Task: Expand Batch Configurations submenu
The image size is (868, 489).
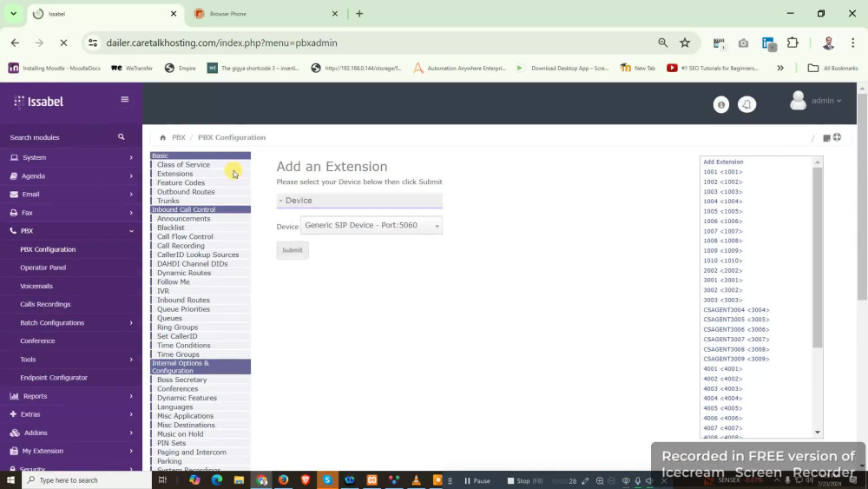Action: [71, 322]
